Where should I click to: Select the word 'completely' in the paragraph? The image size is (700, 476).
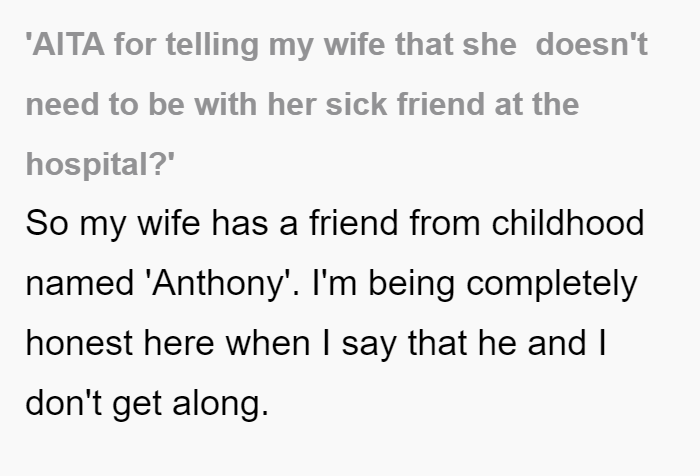click(552, 284)
